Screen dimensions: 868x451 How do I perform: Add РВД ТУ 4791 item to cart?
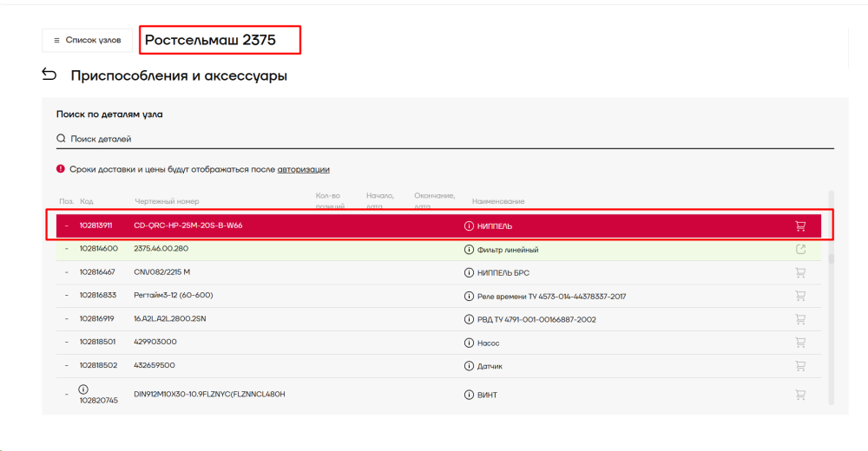tap(800, 319)
